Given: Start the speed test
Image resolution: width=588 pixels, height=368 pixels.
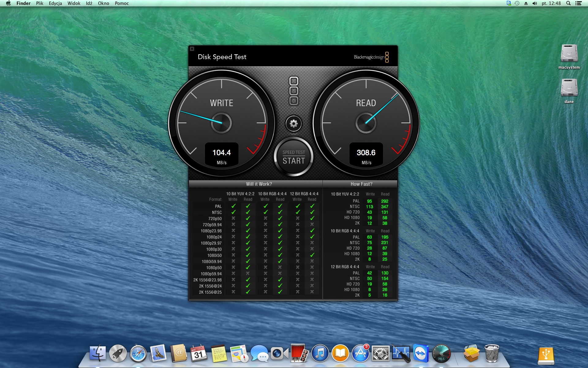Looking at the screenshot, I should [x=294, y=157].
